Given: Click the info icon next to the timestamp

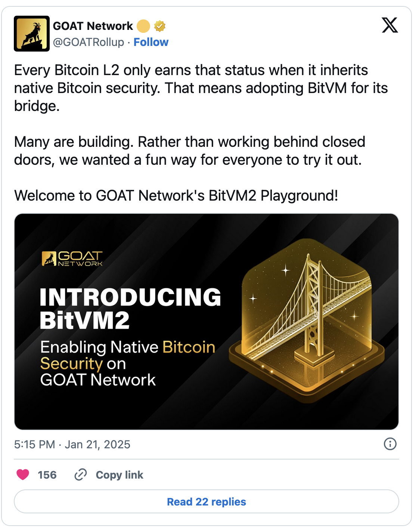Looking at the screenshot, I should coord(391,445).
